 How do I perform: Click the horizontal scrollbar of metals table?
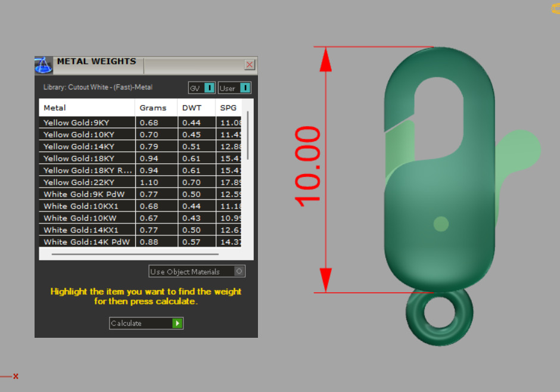[135, 254]
